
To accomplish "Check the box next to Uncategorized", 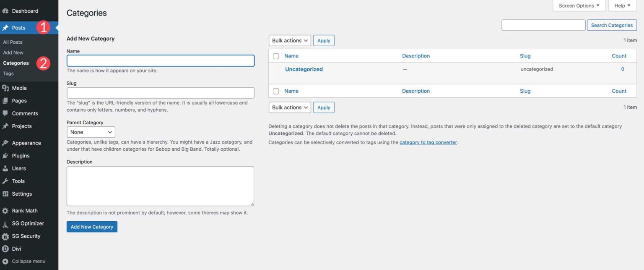I will 275,68.
